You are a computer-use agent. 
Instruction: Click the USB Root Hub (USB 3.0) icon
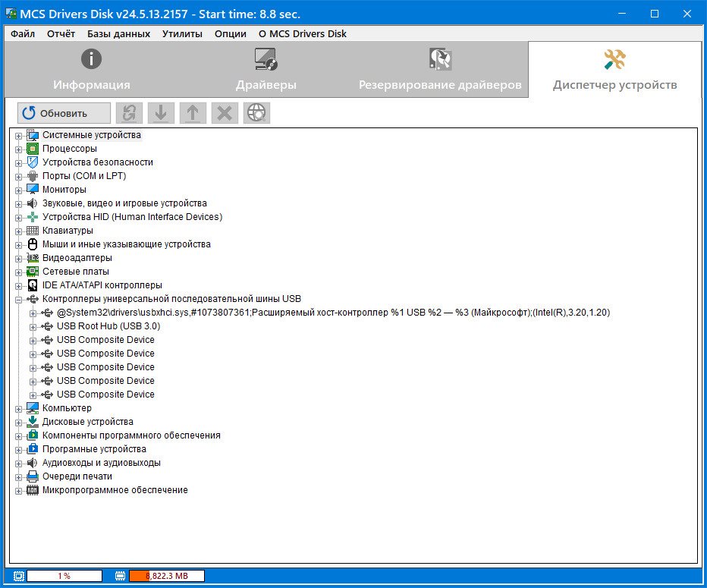[47, 326]
